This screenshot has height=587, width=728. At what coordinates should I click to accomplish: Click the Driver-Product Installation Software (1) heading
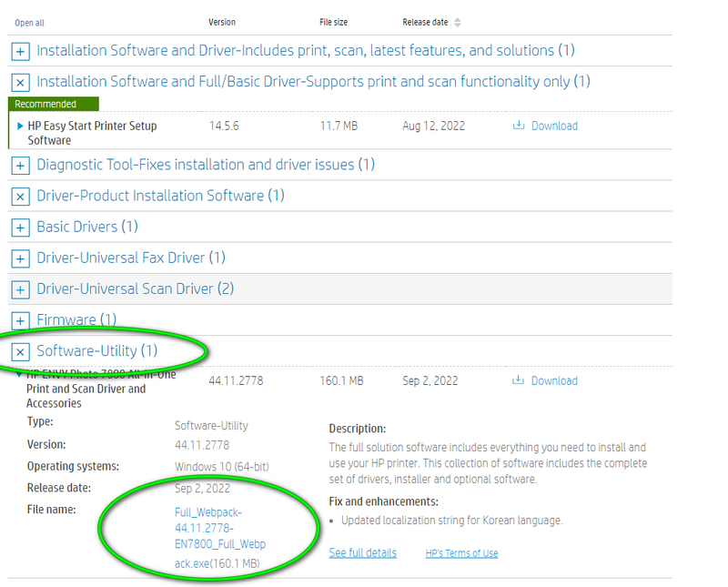tap(161, 196)
